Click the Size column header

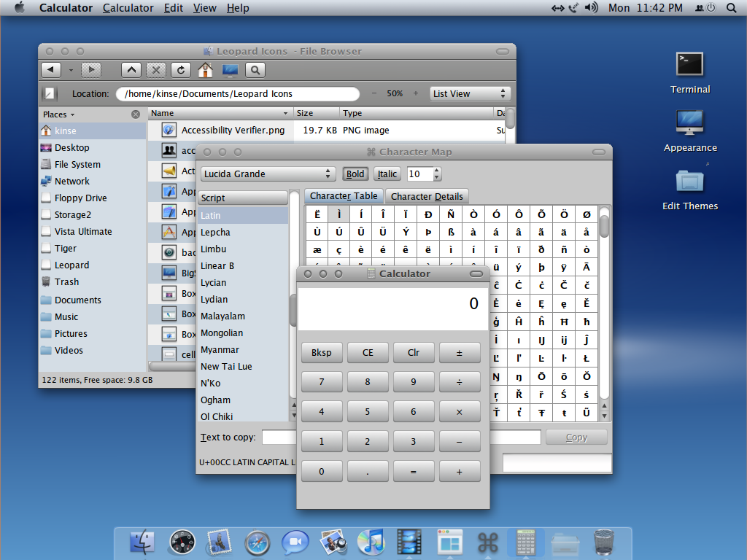point(317,113)
